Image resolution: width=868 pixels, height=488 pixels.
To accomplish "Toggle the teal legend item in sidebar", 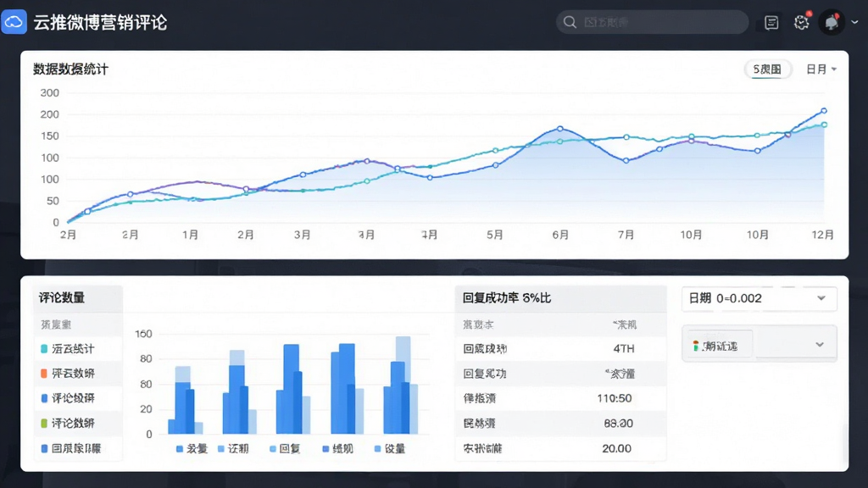I will coord(68,349).
